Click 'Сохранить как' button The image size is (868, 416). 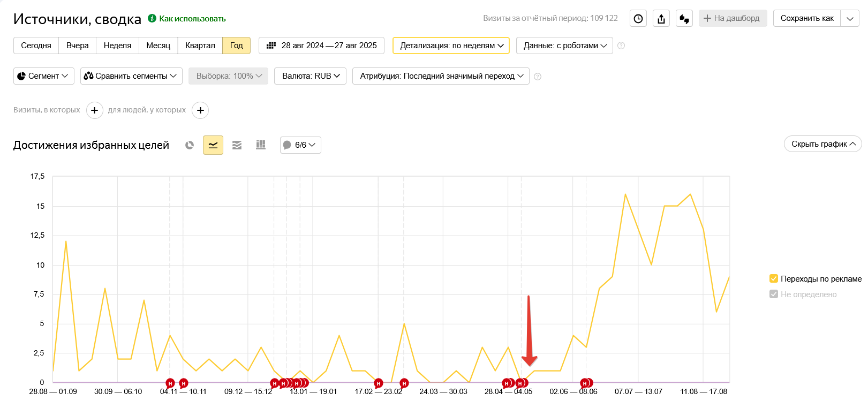click(806, 18)
